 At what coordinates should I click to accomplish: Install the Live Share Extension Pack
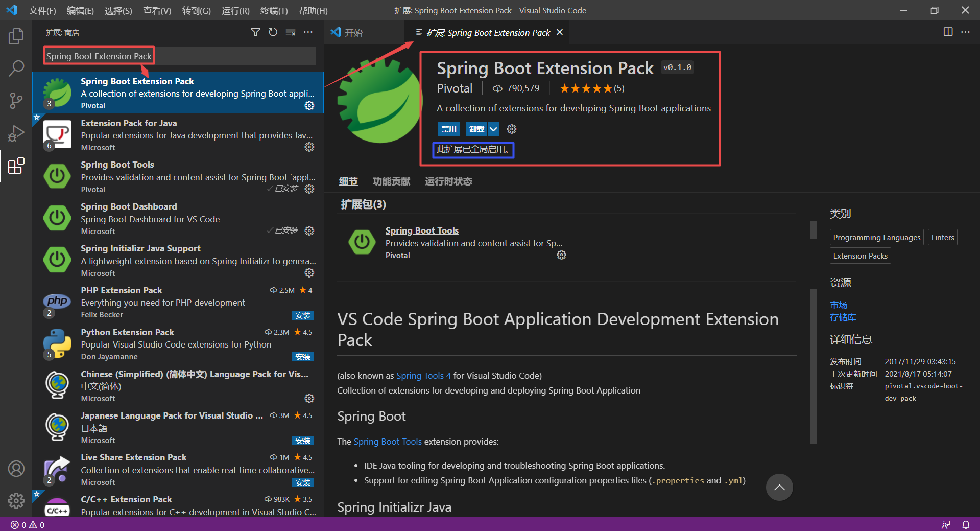coord(303,482)
